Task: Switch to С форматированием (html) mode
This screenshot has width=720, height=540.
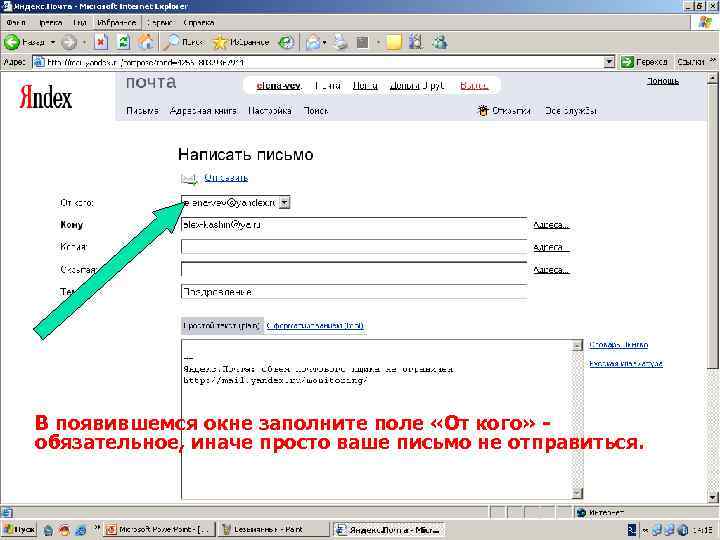Action: tap(315, 326)
